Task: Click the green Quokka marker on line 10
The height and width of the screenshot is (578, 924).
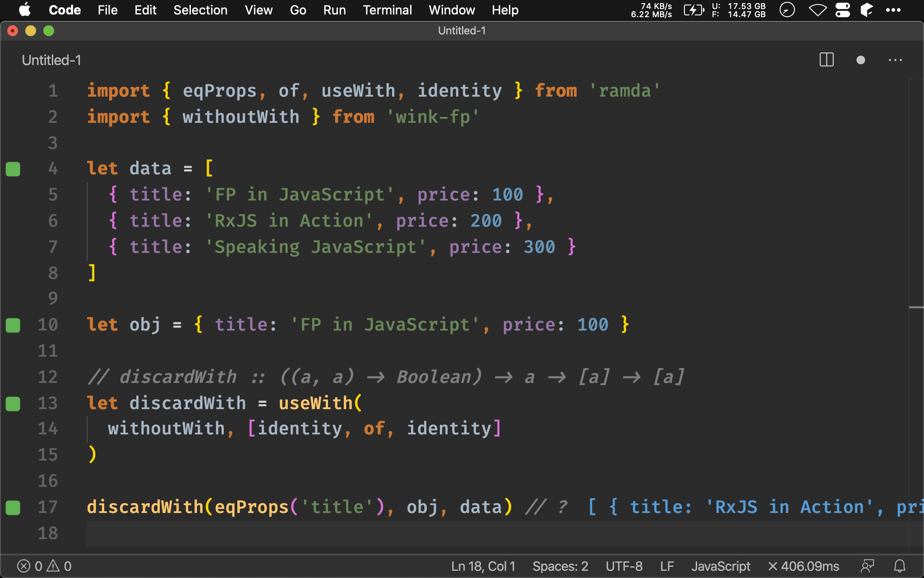Action: 13,325
